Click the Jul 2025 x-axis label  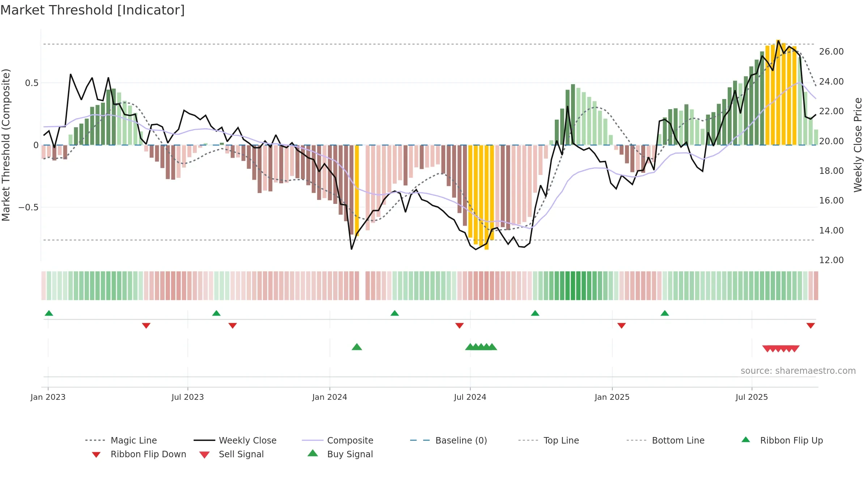click(752, 397)
